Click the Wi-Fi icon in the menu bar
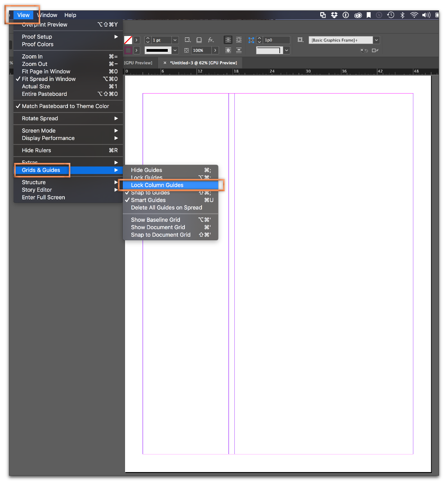 coord(414,14)
